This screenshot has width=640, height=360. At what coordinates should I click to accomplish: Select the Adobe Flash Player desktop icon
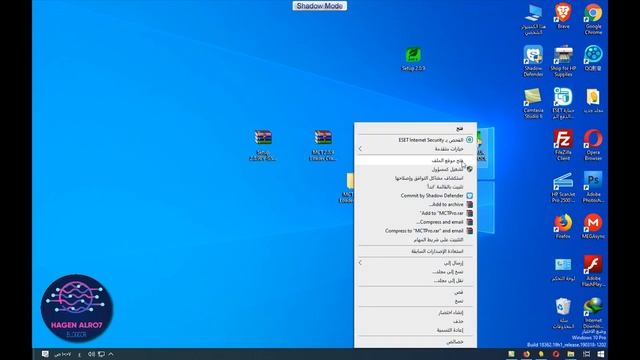click(593, 271)
